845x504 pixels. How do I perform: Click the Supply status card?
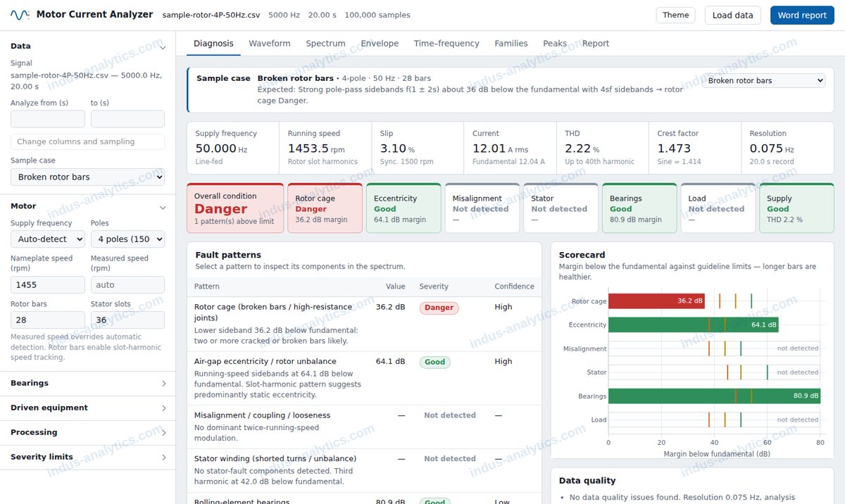coord(796,208)
